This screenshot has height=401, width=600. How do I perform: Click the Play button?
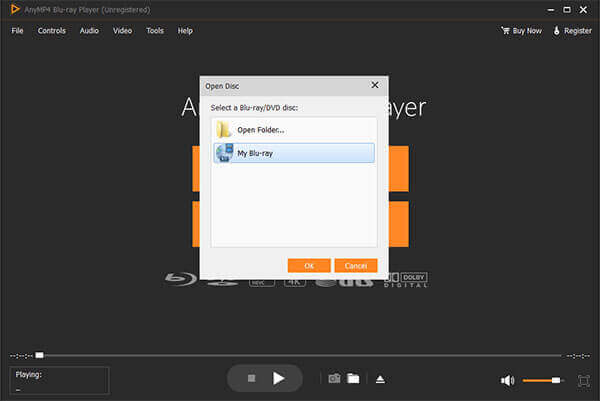[x=279, y=378]
